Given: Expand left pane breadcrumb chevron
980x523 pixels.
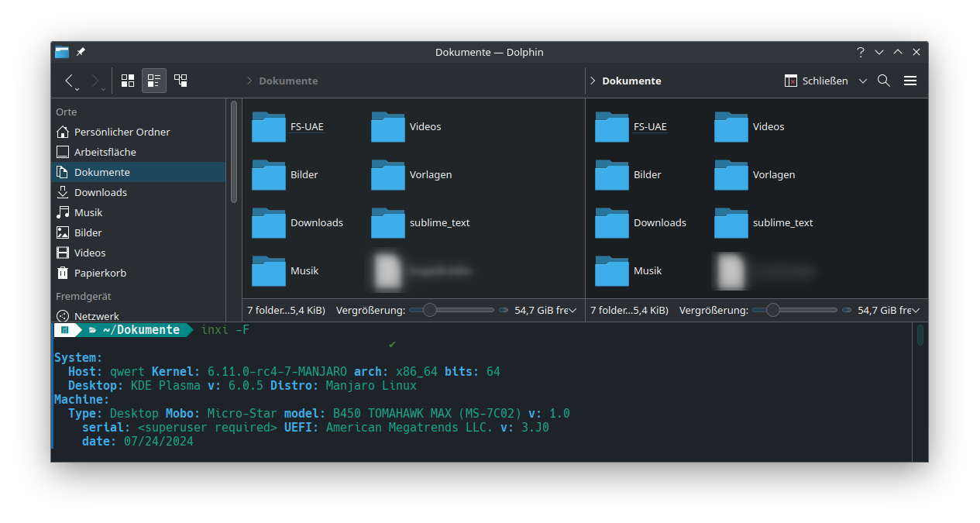Looking at the screenshot, I should tap(249, 81).
